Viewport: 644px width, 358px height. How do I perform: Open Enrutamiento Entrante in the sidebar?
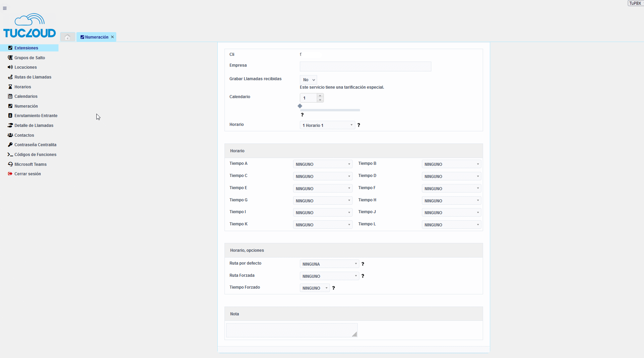coord(36,116)
